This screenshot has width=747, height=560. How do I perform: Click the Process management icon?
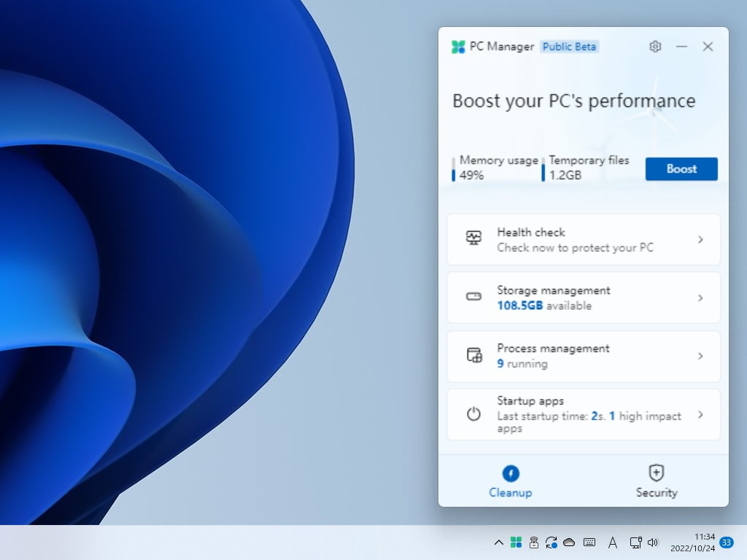(x=474, y=356)
